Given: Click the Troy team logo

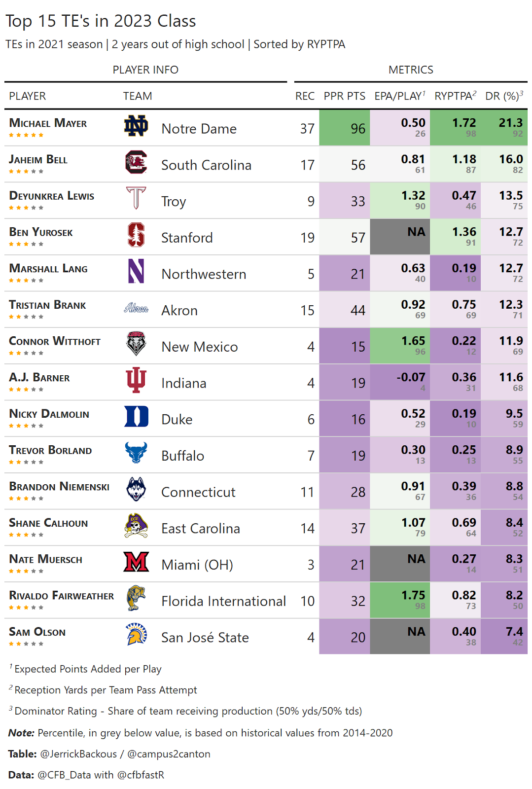Looking at the screenshot, I should tap(136, 198).
